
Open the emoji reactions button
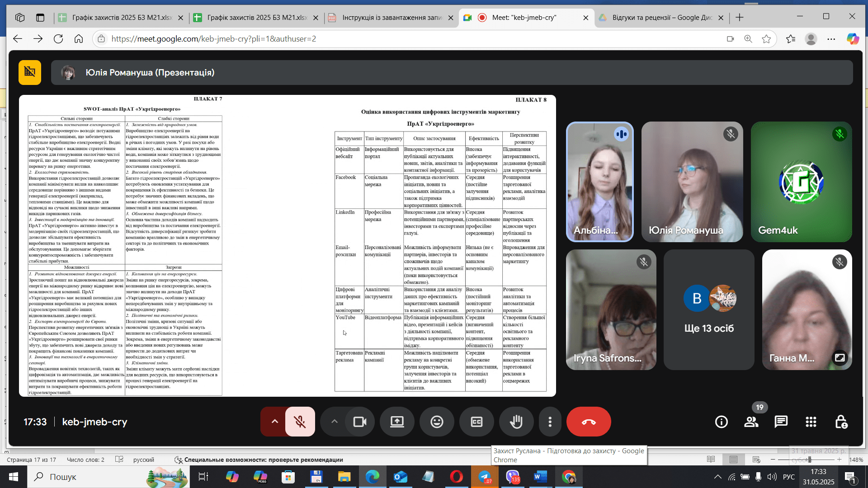437,422
